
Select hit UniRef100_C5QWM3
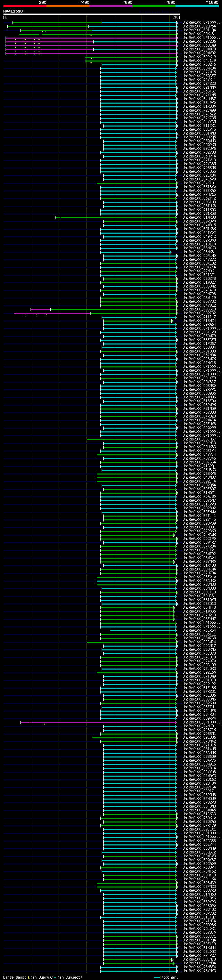click(x=199, y=141)
